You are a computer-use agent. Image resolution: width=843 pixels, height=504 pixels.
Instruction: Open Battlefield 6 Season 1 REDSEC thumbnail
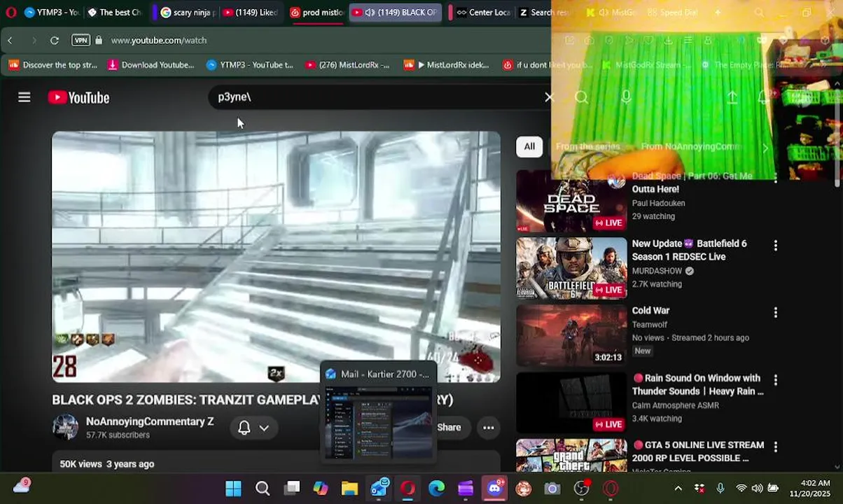(x=571, y=269)
